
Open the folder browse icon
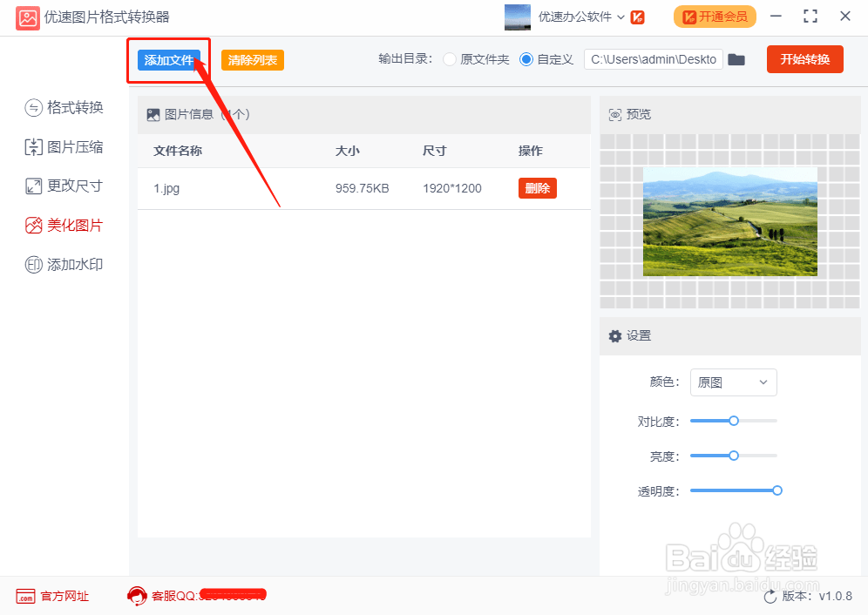click(x=736, y=59)
